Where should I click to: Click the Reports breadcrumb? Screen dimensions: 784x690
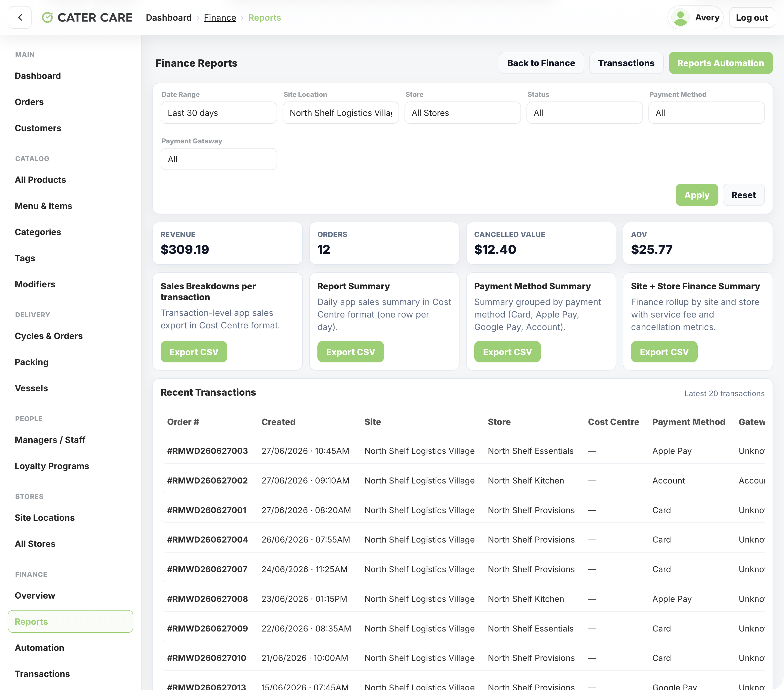coord(265,18)
